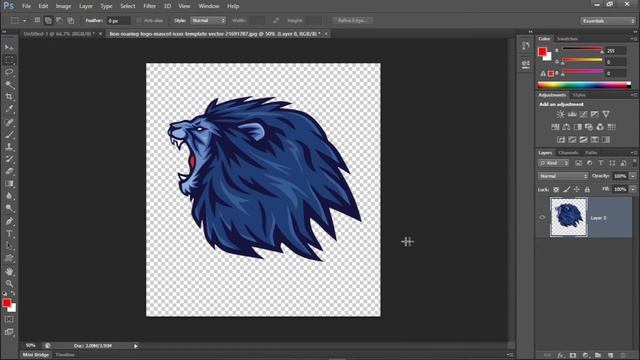Click the Curves adjustment icon

pyautogui.click(x=584, y=114)
